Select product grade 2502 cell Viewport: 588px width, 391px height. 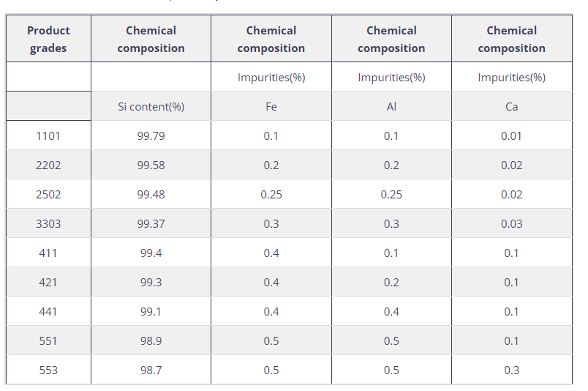[48, 194]
